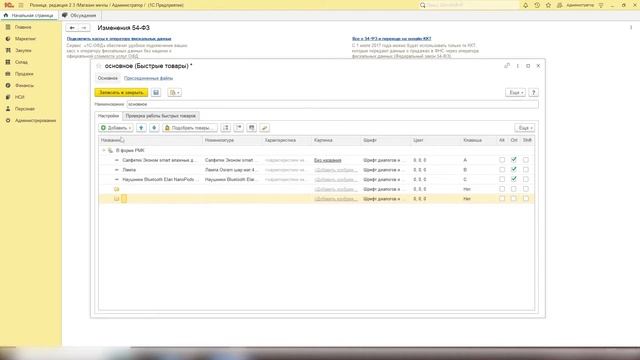
Task: Open help with the question mark button
Action: (533, 93)
